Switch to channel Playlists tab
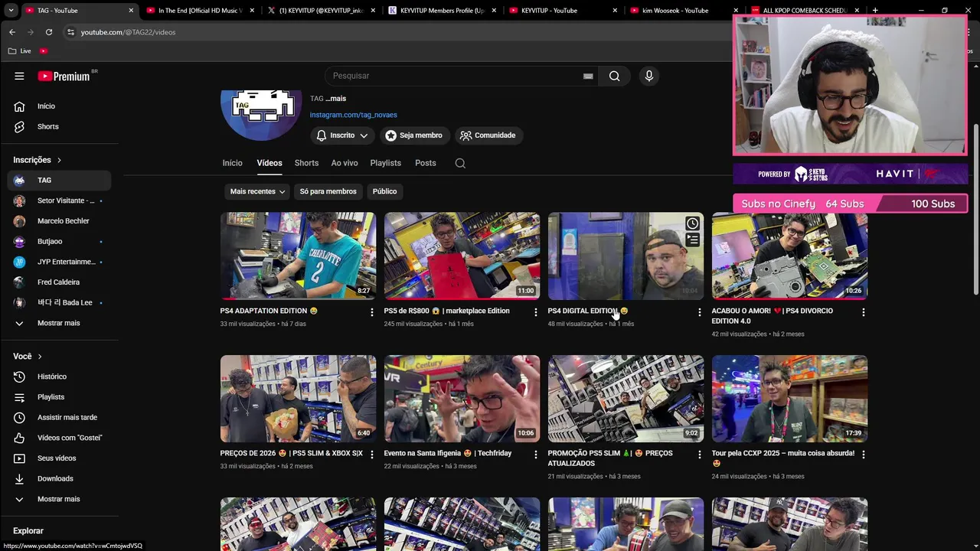Screen dimensions: 980x551 (385, 163)
